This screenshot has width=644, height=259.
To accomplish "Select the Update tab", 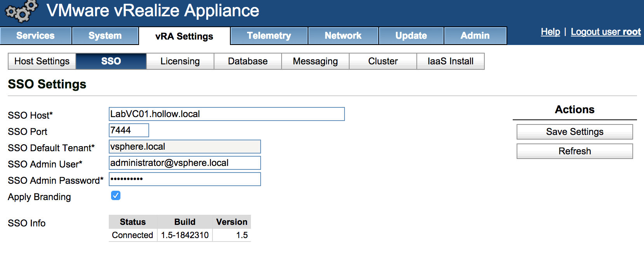I will click(411, 36).
